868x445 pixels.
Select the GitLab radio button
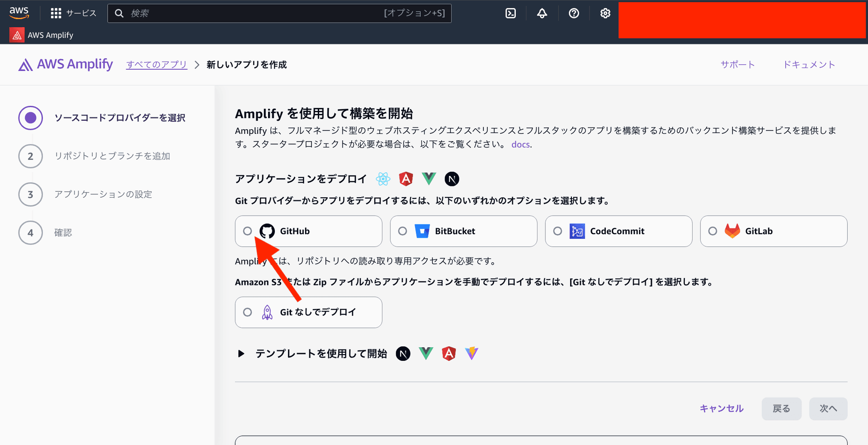(712, 231)
